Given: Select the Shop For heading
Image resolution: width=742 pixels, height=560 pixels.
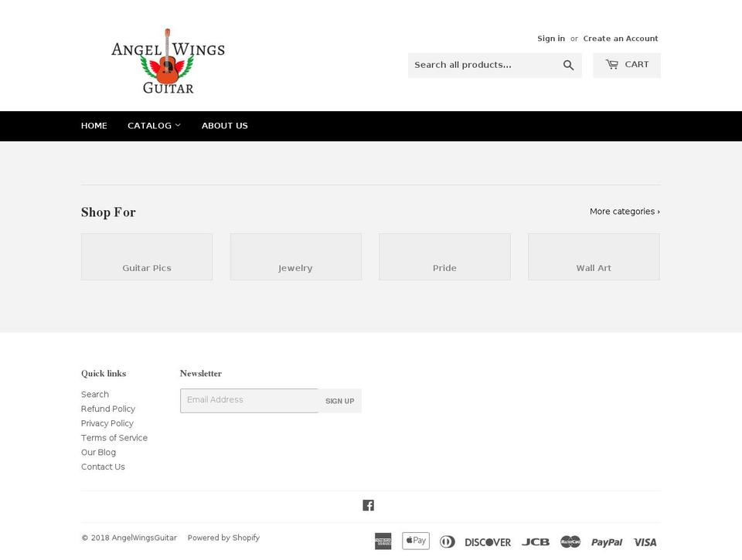Looking at the screenshot, I should (x=108, y=212).
